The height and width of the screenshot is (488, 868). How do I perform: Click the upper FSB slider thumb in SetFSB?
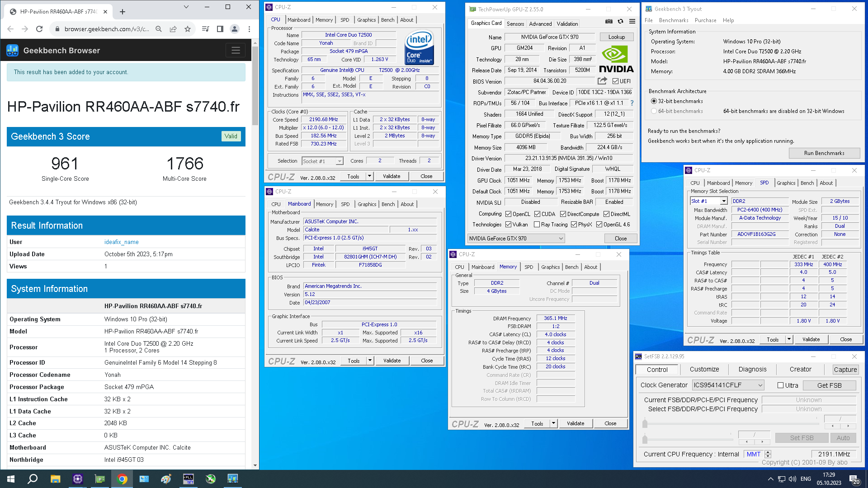[645, 423]
